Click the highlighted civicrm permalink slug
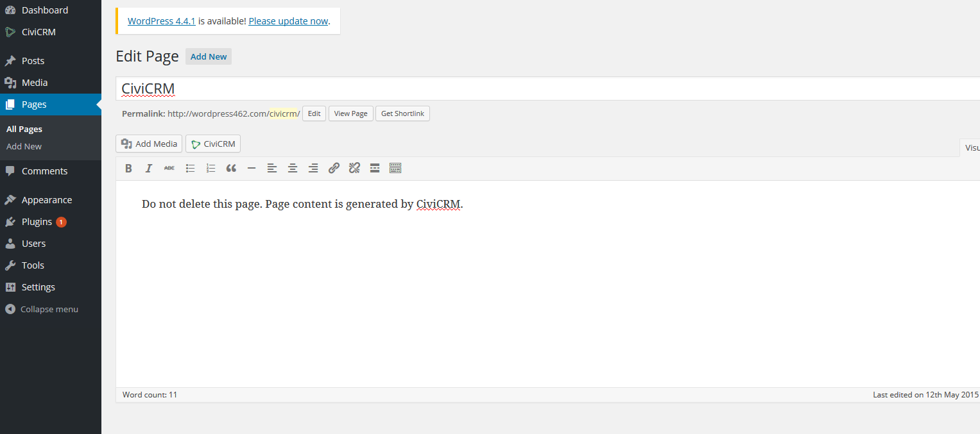This screenshot has width=980, height=434. pyautogui.click(x=283, y=113)
